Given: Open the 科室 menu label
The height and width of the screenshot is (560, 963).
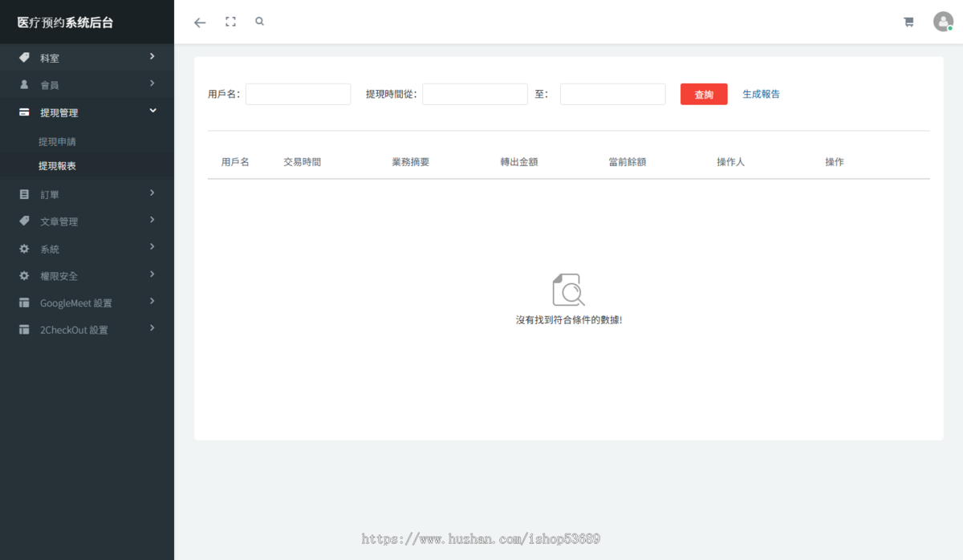Looking at the screenshot, I should tap(50, 59).
